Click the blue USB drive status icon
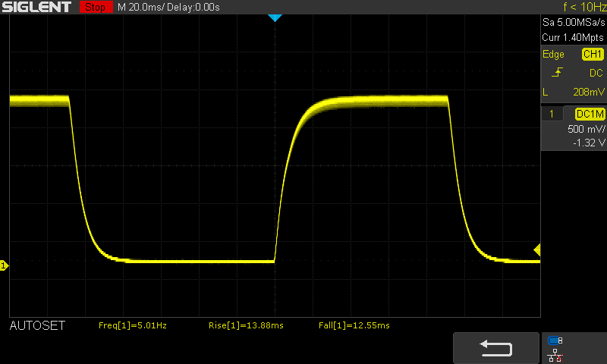Screen dimensions: 607x364 tap(555, 340)
